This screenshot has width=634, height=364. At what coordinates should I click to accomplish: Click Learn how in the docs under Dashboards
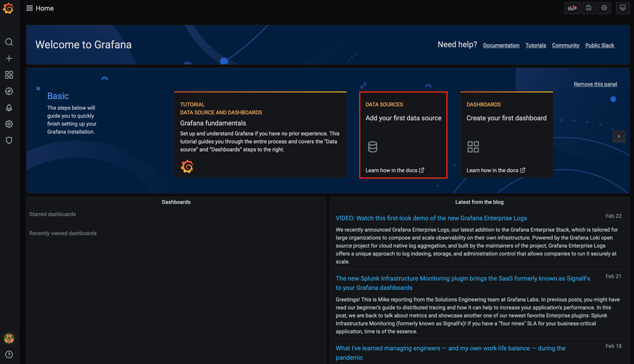(496, 170)
